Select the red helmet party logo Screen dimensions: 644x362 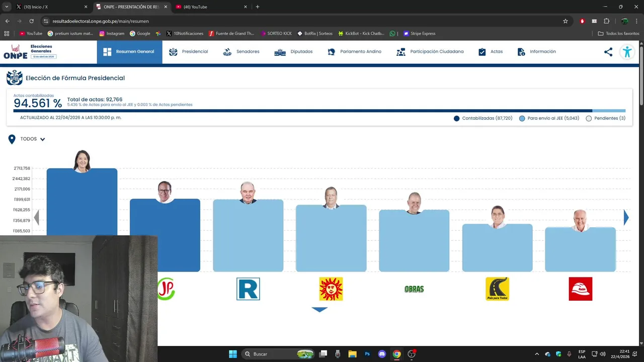(580, 289)
